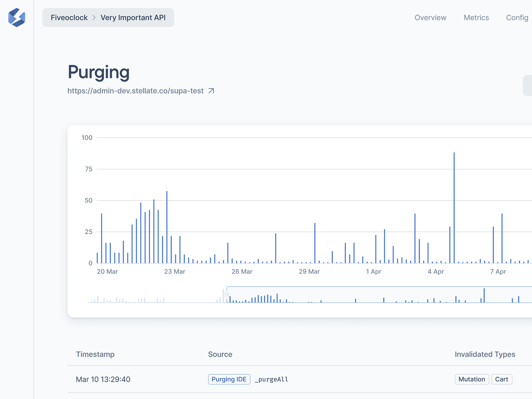
Task: Click the 25 y-axis label
Action: (89, 232)
